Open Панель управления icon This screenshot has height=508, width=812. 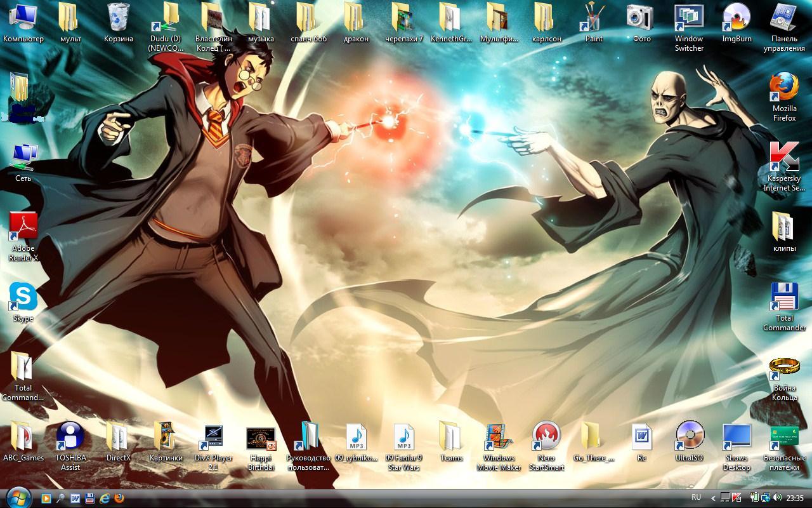[784, 27]
